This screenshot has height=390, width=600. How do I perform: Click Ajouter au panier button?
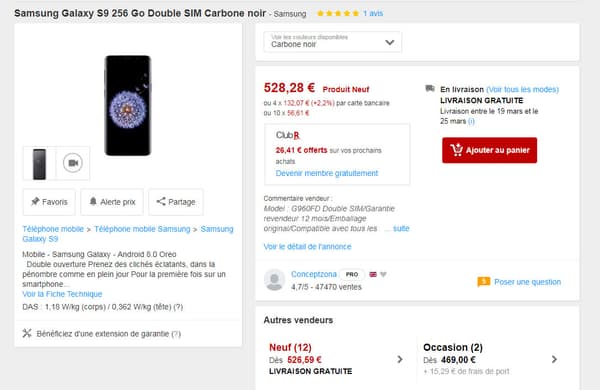coord(489,150)
